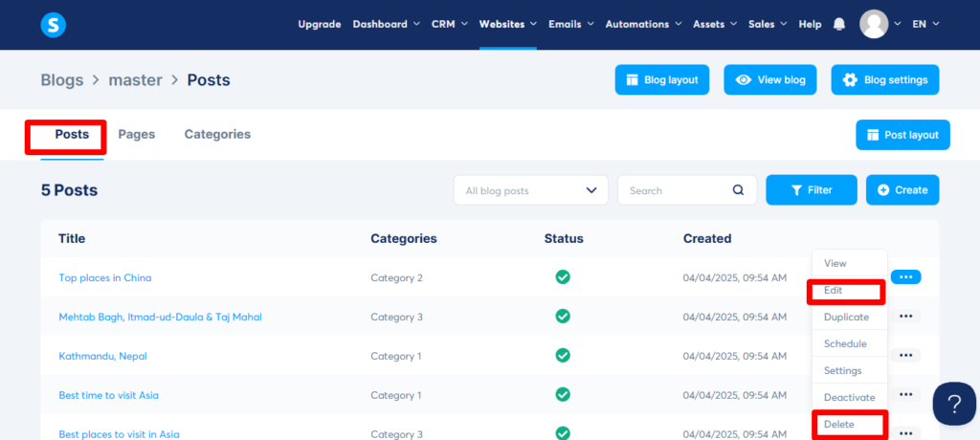Expand the Assets menu

pyautogui.click(x=714, y=24)
